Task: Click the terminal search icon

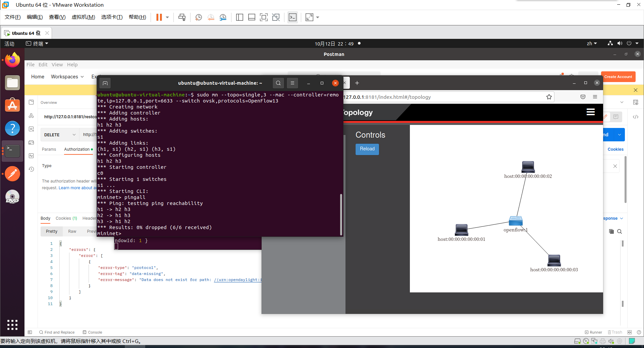Action: [278, 83]
